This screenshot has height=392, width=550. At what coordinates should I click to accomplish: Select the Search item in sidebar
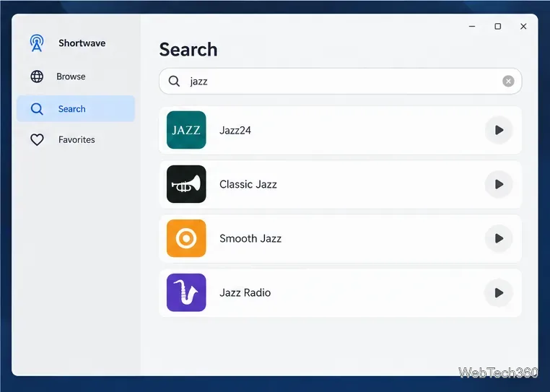[76, 109]
